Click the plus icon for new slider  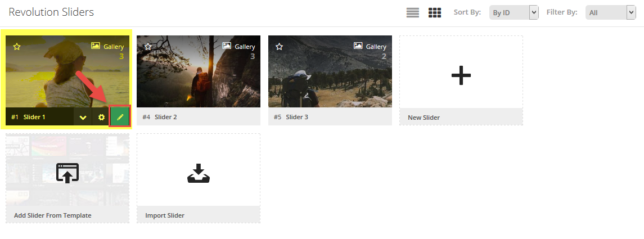coord(461,75)
